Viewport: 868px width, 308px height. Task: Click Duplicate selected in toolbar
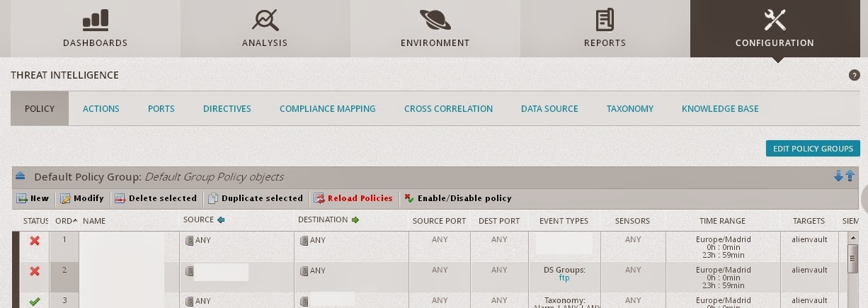256,198
